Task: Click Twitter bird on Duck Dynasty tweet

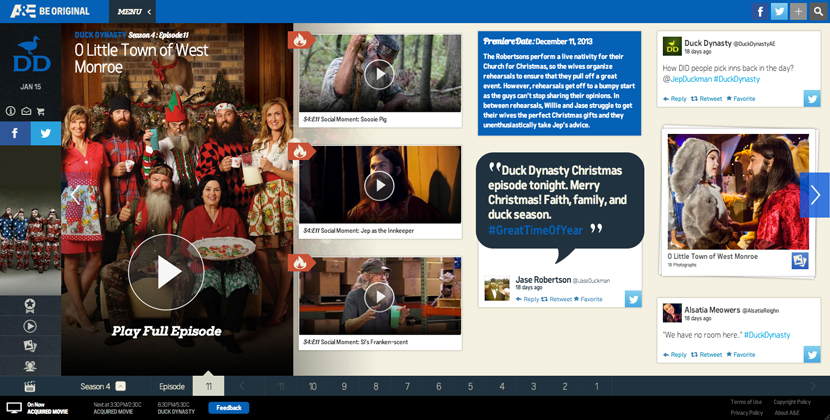Action: pyautogui.click(x=811, y=99)
